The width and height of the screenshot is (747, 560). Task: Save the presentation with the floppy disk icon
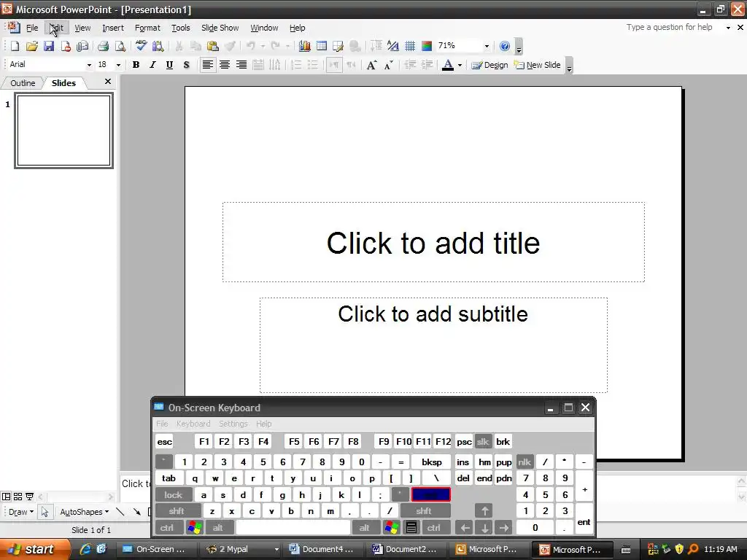pos(49,46)
